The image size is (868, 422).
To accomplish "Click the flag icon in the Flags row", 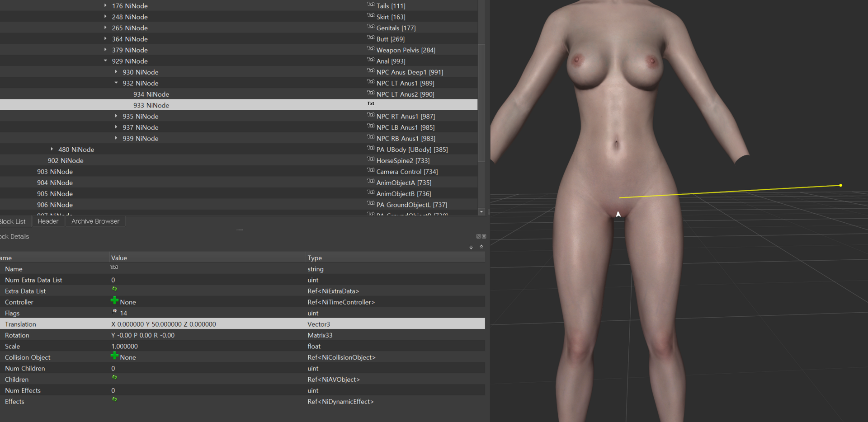I will [114, 311].
